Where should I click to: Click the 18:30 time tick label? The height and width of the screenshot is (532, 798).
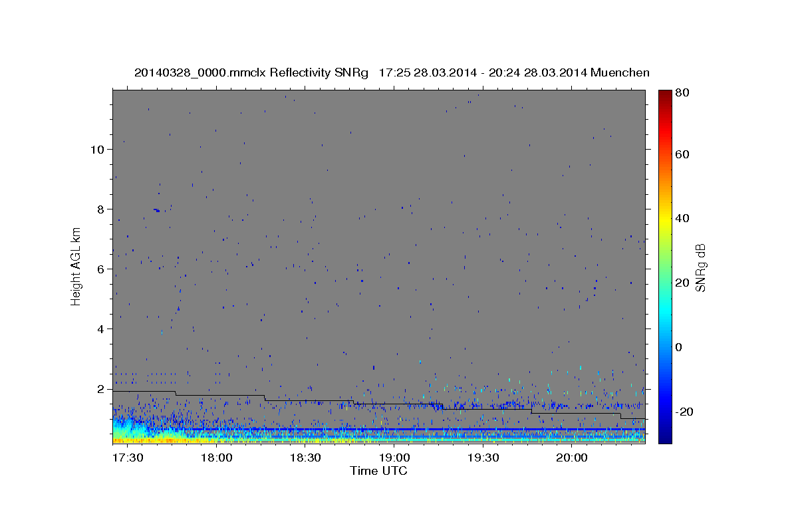tap(305, 458)
